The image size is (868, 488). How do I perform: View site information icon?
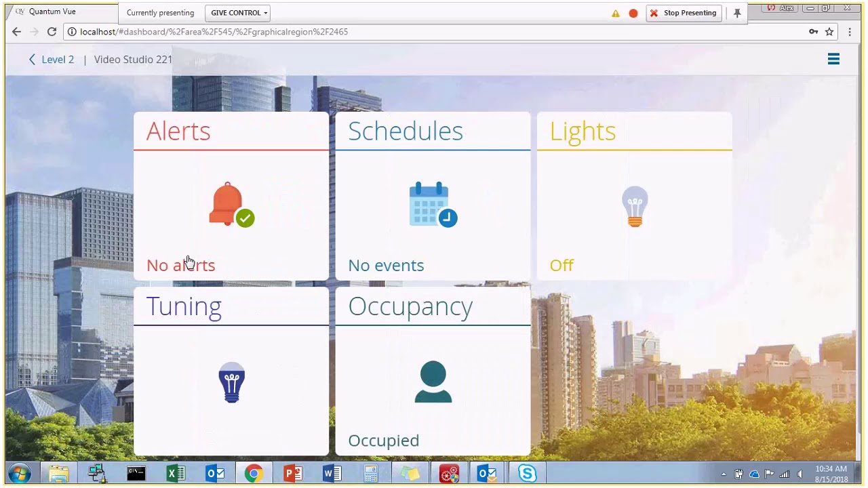72,31
